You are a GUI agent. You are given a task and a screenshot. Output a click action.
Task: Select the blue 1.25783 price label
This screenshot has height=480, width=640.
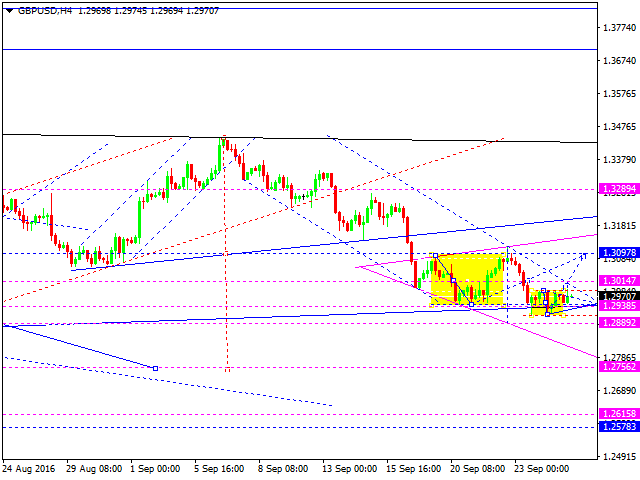(619, 427)
